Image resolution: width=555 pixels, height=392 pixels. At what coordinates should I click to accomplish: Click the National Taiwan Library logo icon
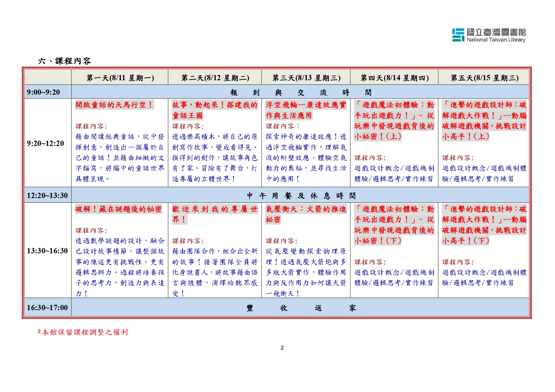coord(458,35)
